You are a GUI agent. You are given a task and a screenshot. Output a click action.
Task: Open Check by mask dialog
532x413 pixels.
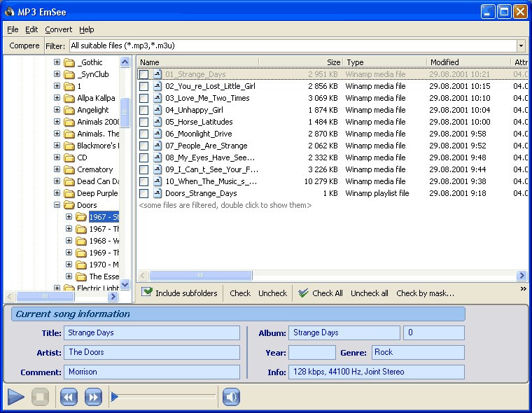pyautogui.click(x=425, y=293)
